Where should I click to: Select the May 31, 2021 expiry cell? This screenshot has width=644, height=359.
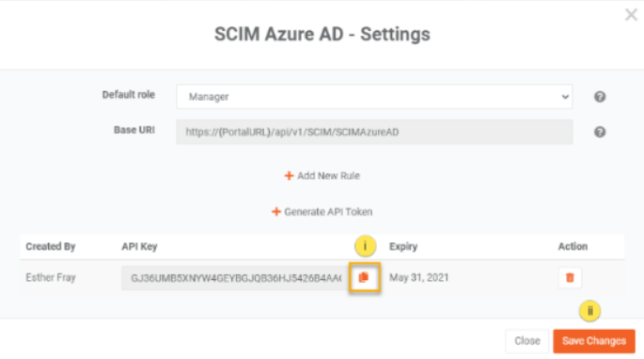coord(419,277)
